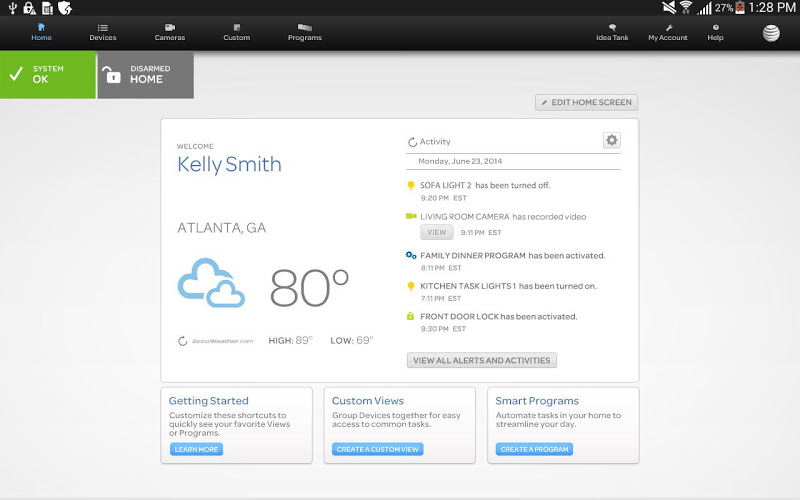Image resolution: width=800 pixels, height=500 pixels.
Task: Open the Devices list icon
Action: click(x=103, y=28)
